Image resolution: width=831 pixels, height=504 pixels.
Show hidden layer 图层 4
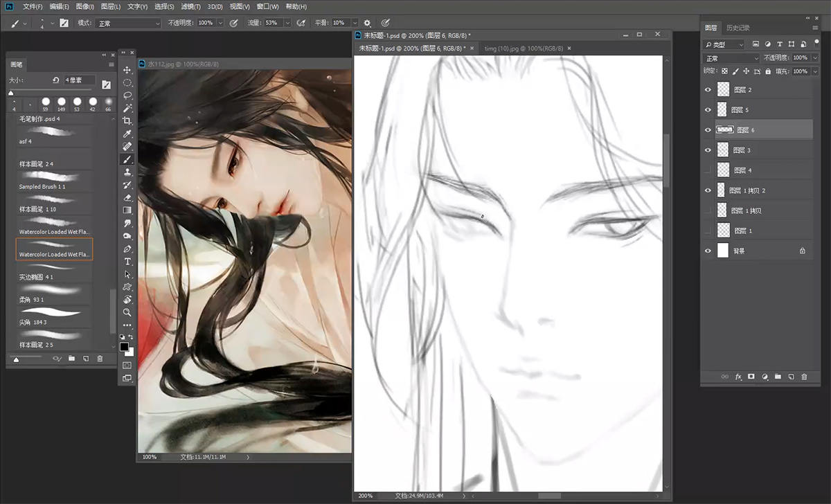708,170
